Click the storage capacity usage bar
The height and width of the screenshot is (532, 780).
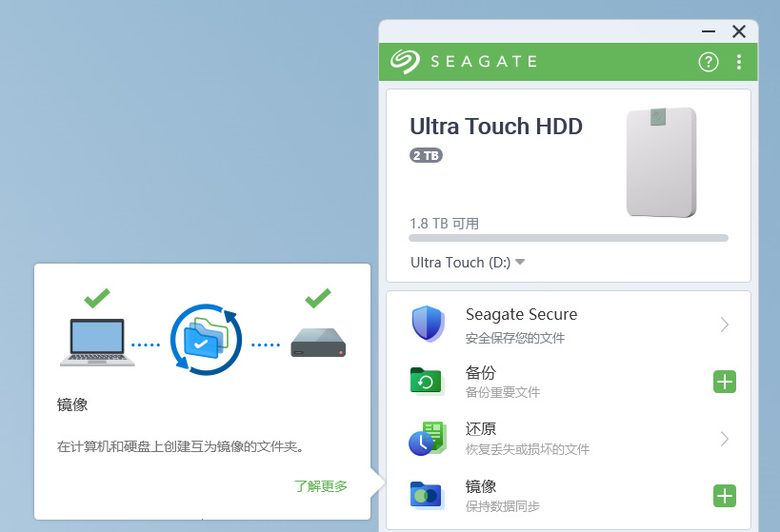pyautogui.click(x=568, y=238)
